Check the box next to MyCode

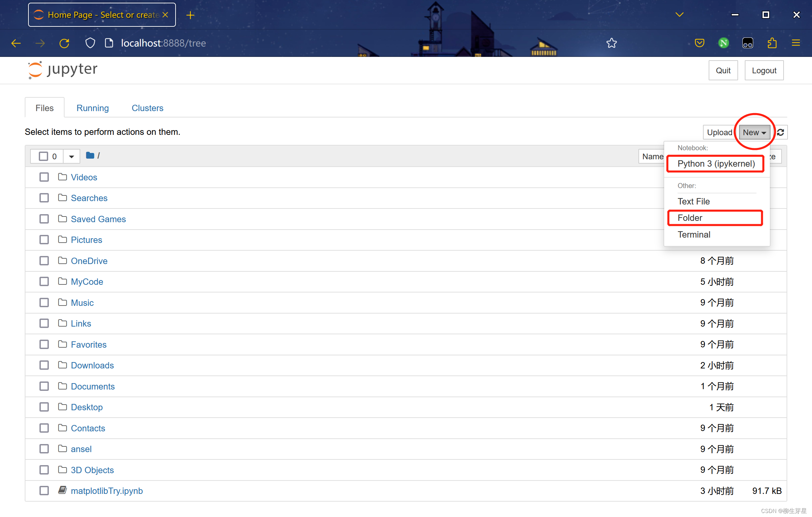tap(44, 281)
